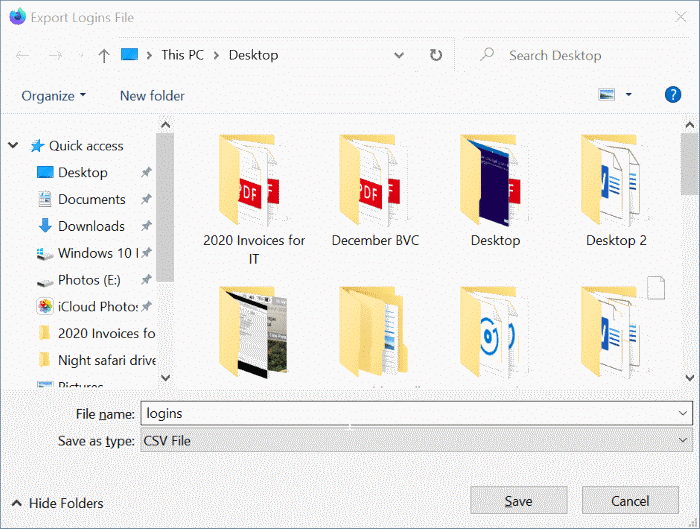700x529 pixels.
Task: Collapse the pane with Hide Folders
Action: [57, 503]
